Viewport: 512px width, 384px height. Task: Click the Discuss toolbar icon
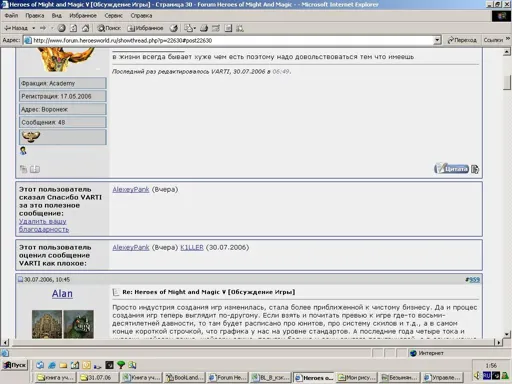[x=228, y=28]
